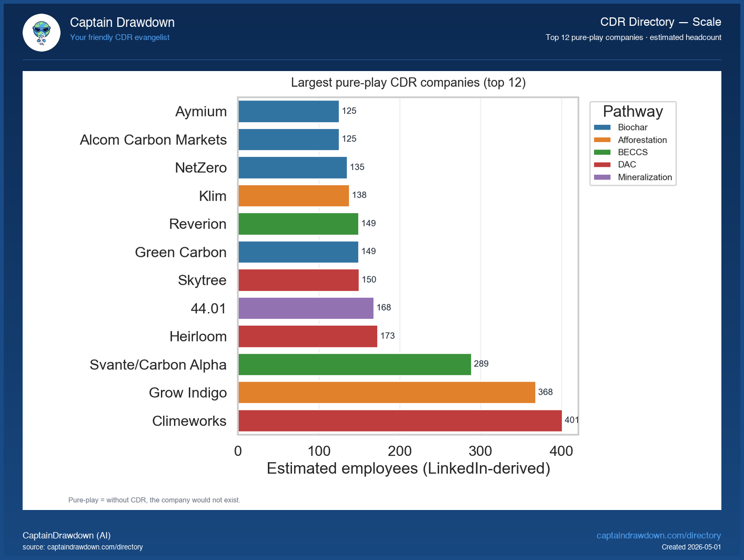Click the NetZero bar
Image resolution: width=744 pixels, height=560 pixels.
[293, 167]
